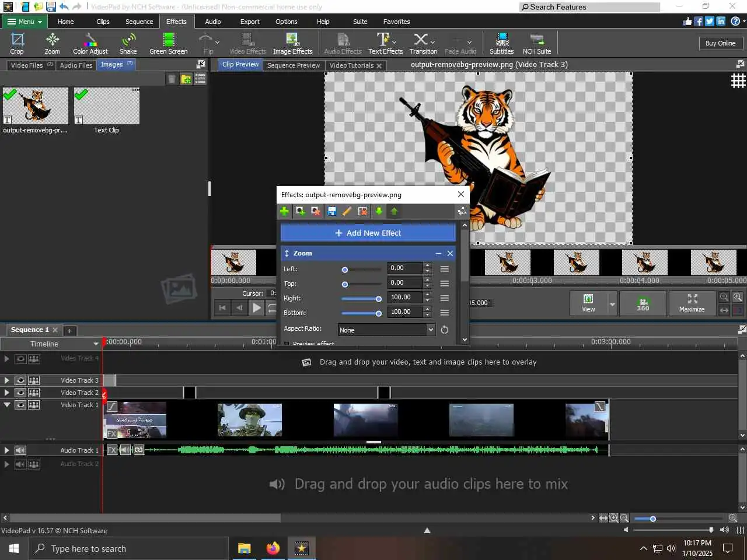Open the Sequence menu tab
This screenshot has width=747, height=560.
click(139, 22)
